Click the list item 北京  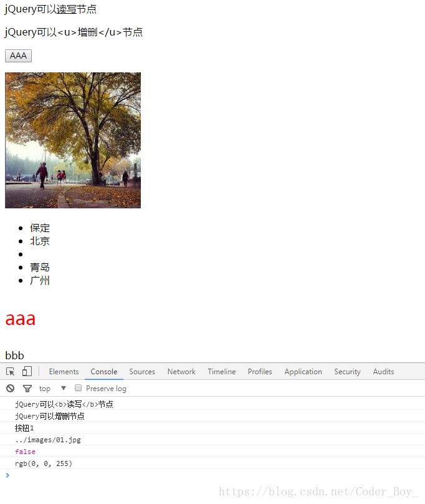click(40, 241)
